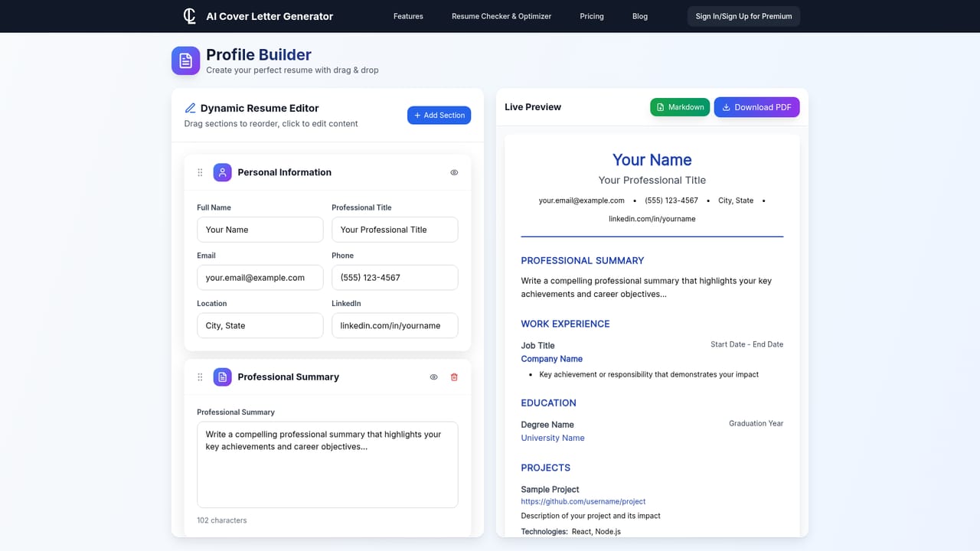Click the LinkedIn input field
This screenshot has height=551, width=980.
point(395,325)
